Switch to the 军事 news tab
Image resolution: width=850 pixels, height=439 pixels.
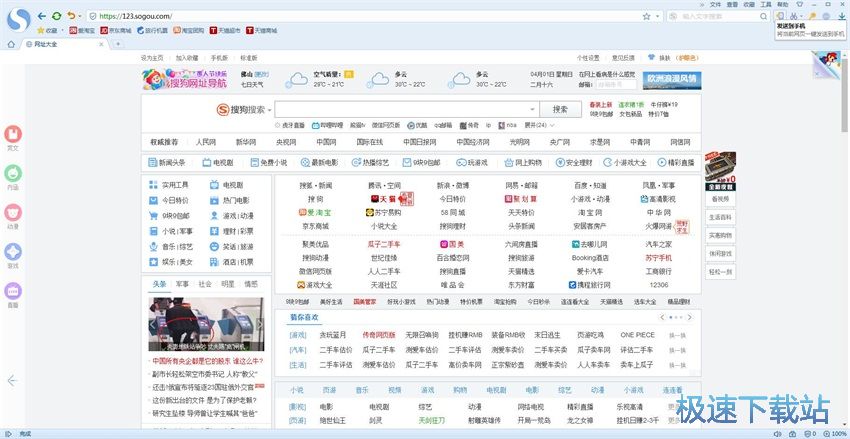(x=182, y=284)
